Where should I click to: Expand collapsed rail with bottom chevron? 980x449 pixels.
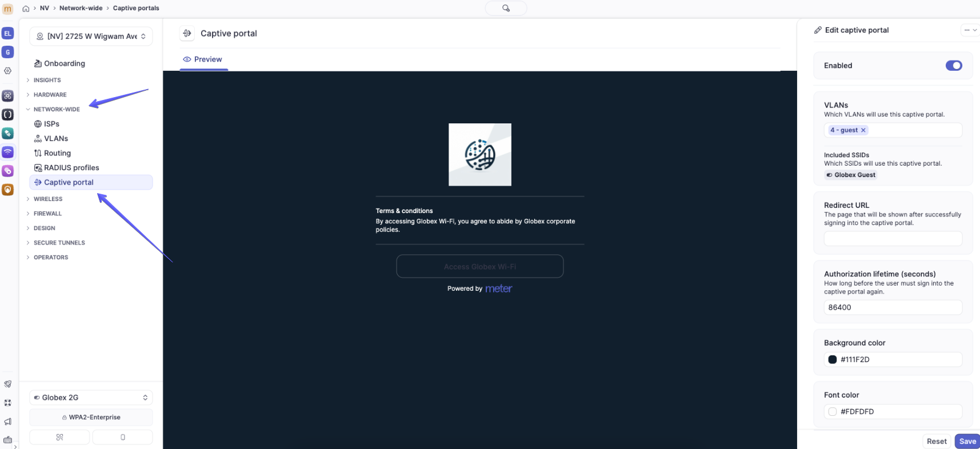click(15, 446)
